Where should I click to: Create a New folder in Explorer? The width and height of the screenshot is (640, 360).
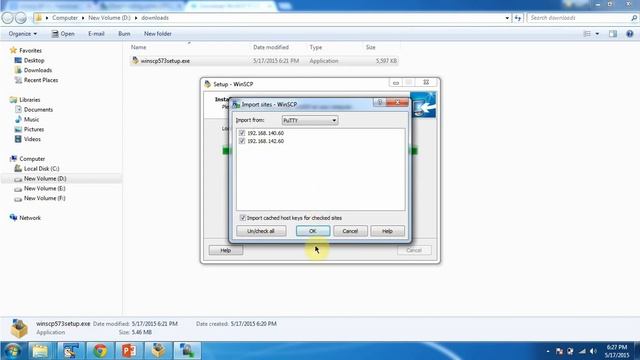click(158, 34)
